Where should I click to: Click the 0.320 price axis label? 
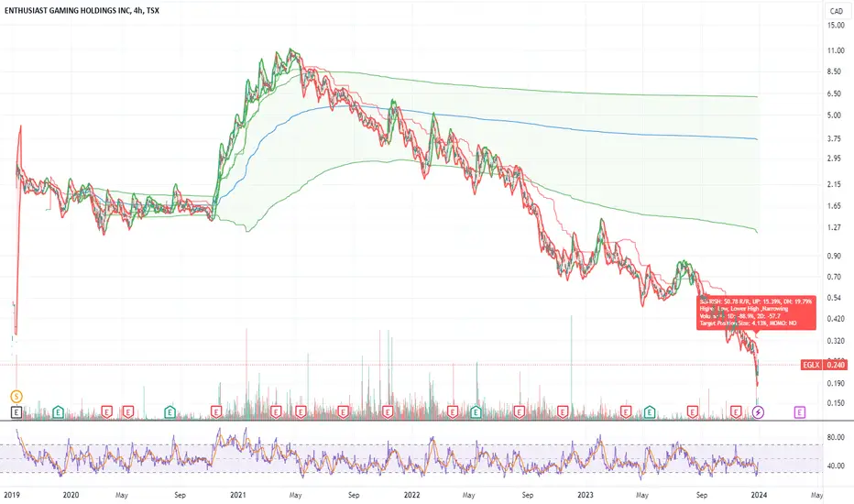pyautogui.click(x=836, y=341)
